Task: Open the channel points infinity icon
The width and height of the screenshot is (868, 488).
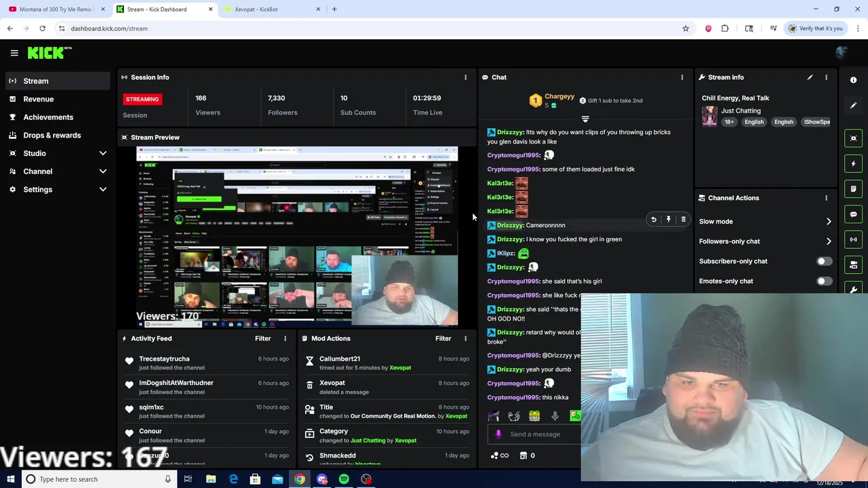Action: point(500,455)
